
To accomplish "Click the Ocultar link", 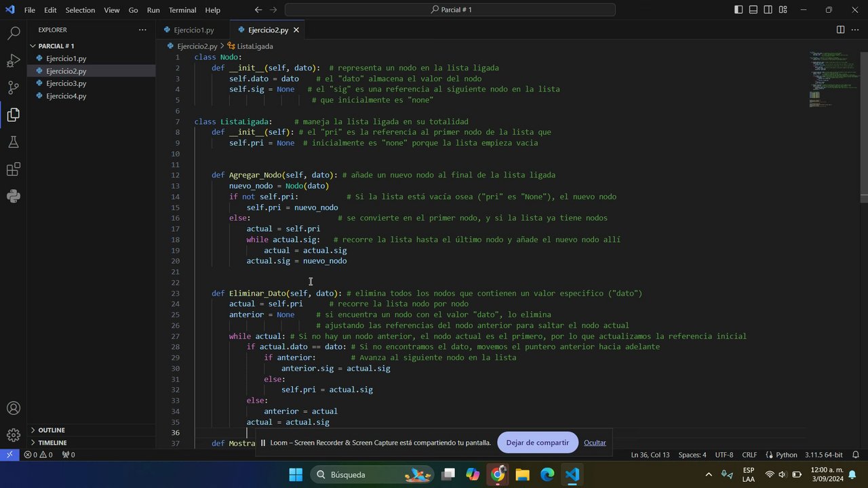I will pyautogui.click(x=595, y=443).
